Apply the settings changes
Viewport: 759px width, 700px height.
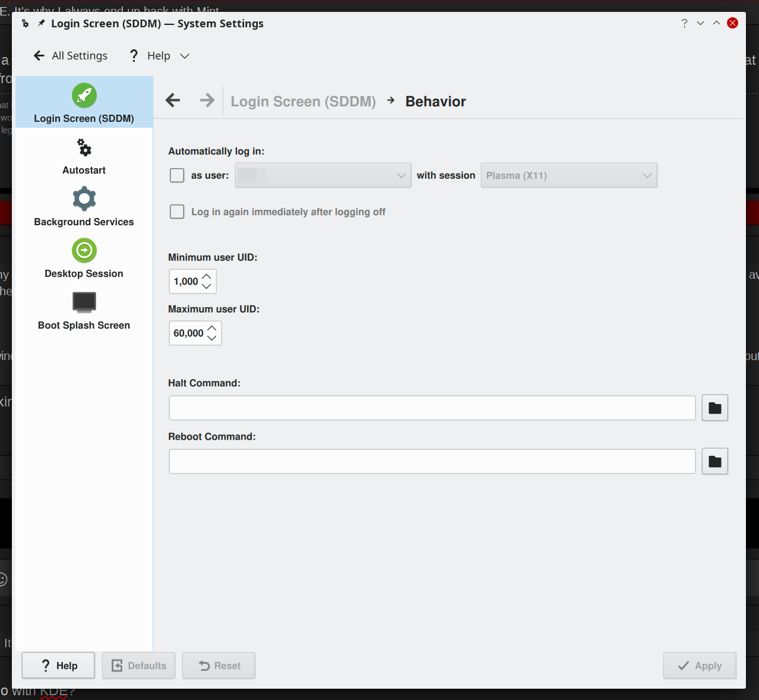click(x=700, y=666)
